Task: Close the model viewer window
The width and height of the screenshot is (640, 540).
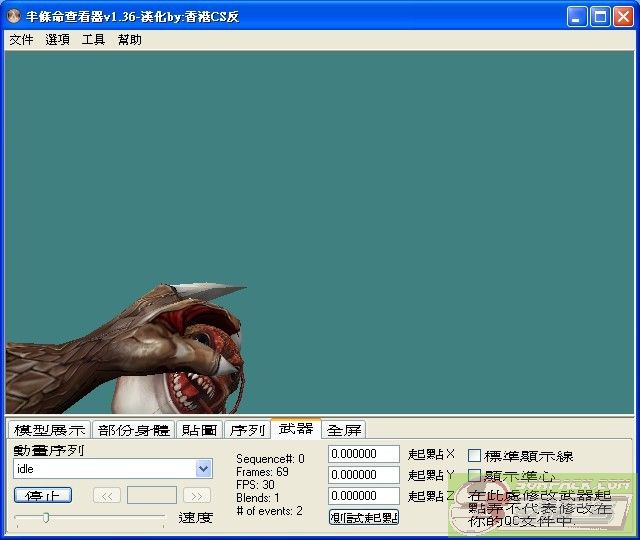Action: (623, 17)
